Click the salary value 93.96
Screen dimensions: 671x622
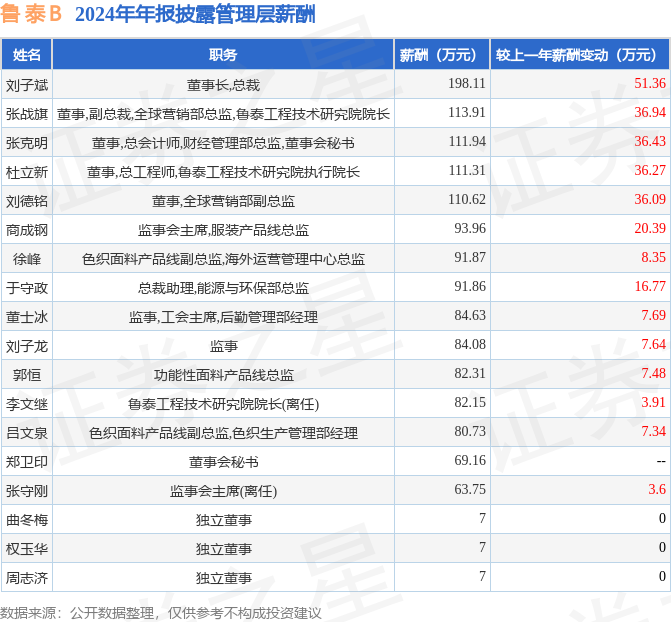tap(470, 228)
